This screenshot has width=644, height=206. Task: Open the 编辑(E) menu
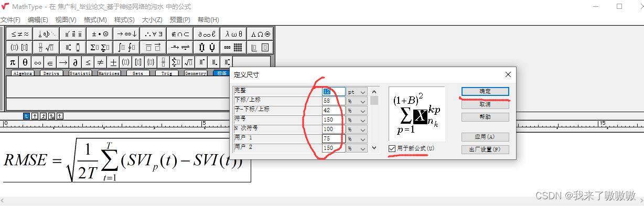tap(38, 20)
